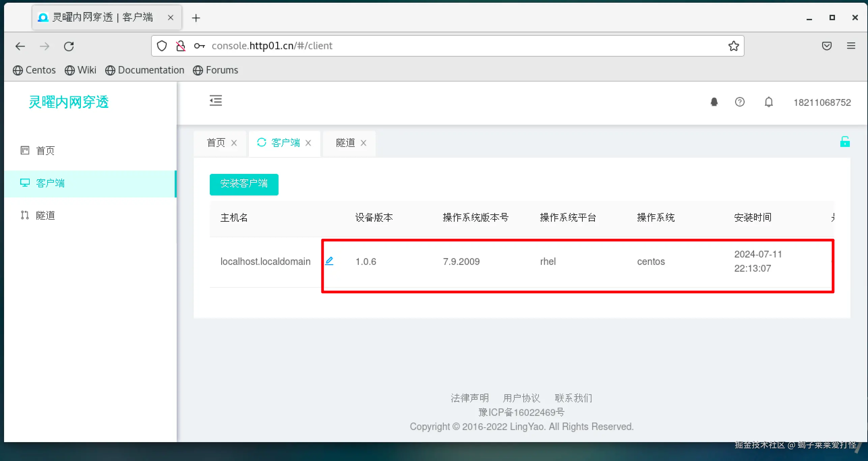Open account menu for 18211068752

click(x=822, y=102)
